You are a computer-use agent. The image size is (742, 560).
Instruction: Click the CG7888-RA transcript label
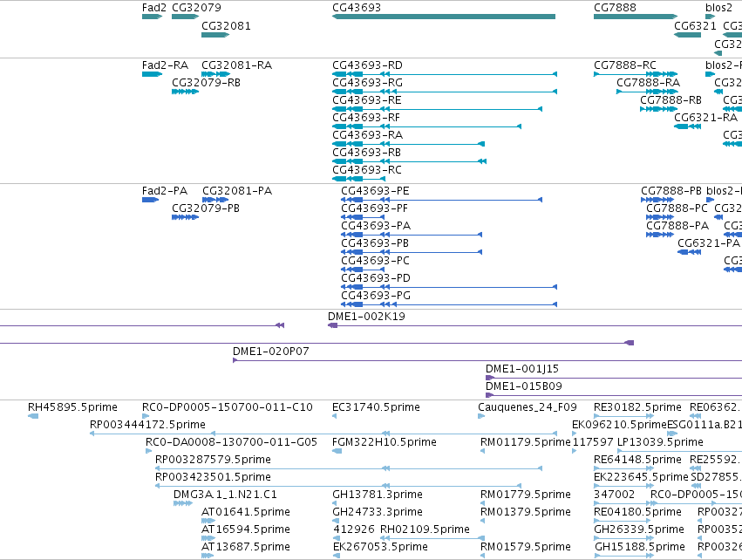point(649,83)
